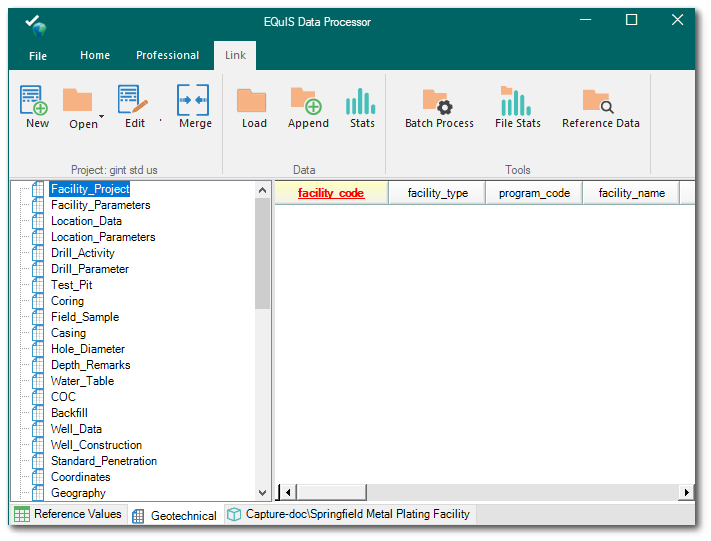The height and width of the screenshot is (541, 711).
Task: Select Backfill in the tree
Action: click(69, 413)
